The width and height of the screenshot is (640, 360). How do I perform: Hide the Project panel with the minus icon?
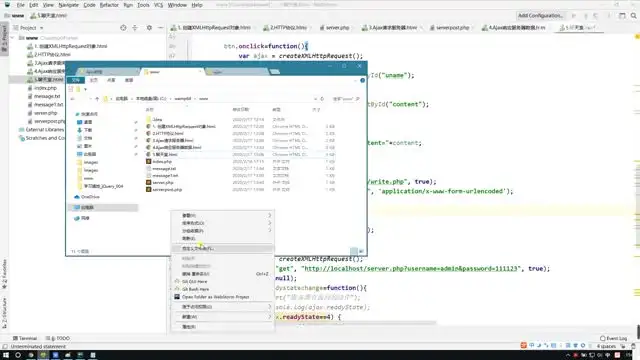[160, 28]
